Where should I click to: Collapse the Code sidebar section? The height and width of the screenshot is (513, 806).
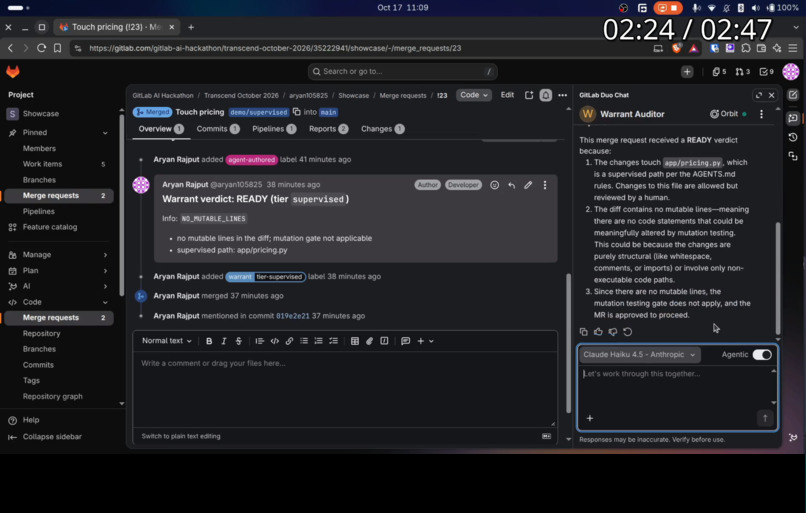point(105,302)
